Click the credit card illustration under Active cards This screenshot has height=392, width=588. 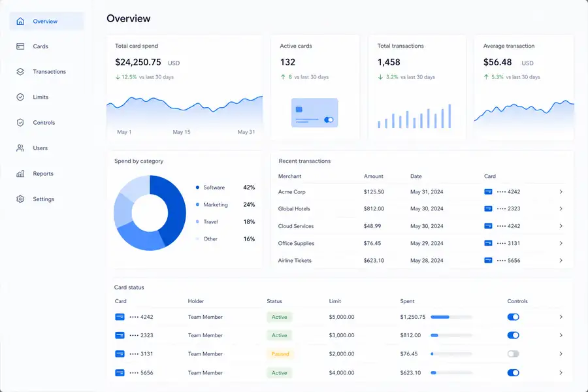click(315, 113)
